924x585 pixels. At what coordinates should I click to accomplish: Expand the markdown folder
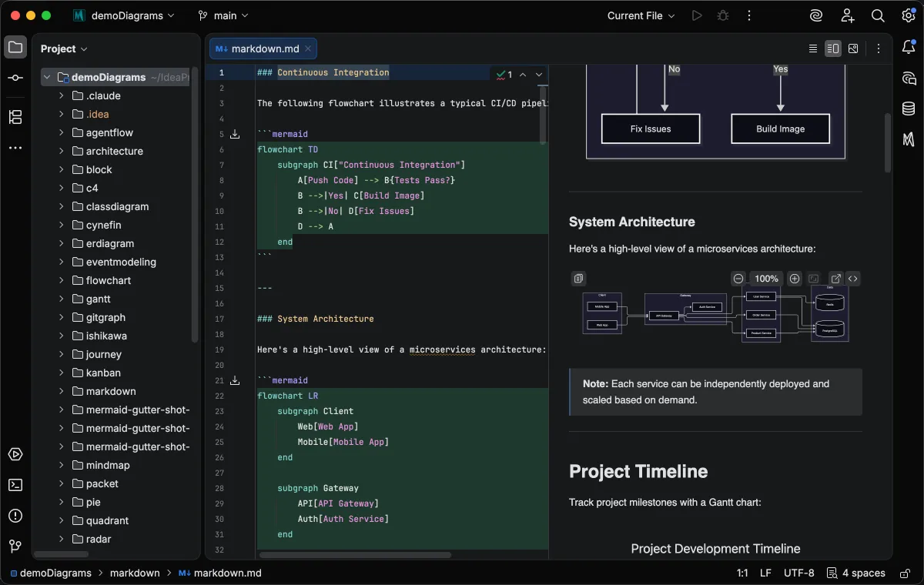(x=62, y=391)
